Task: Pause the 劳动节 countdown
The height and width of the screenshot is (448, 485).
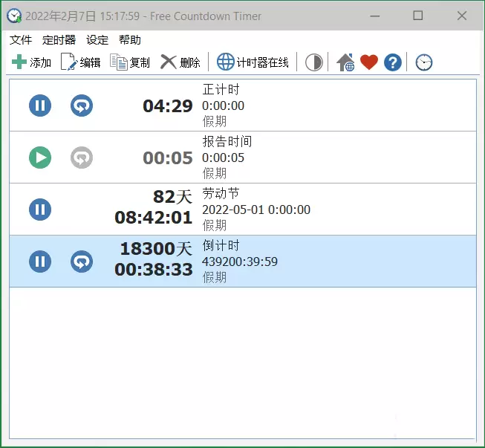Action: (x=40, y=210)
